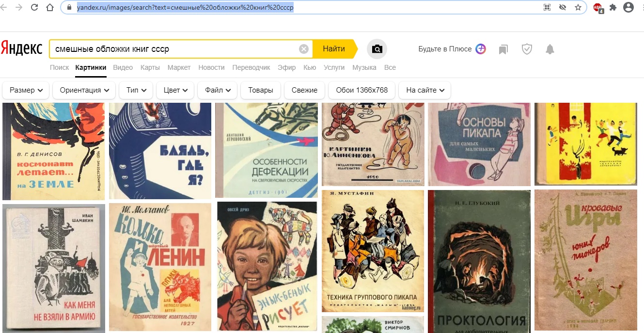Image resolution: width=644 pixels, height=333 pixels.
Task: Open the yellow cover with dancing children
Action: point(586,144)
